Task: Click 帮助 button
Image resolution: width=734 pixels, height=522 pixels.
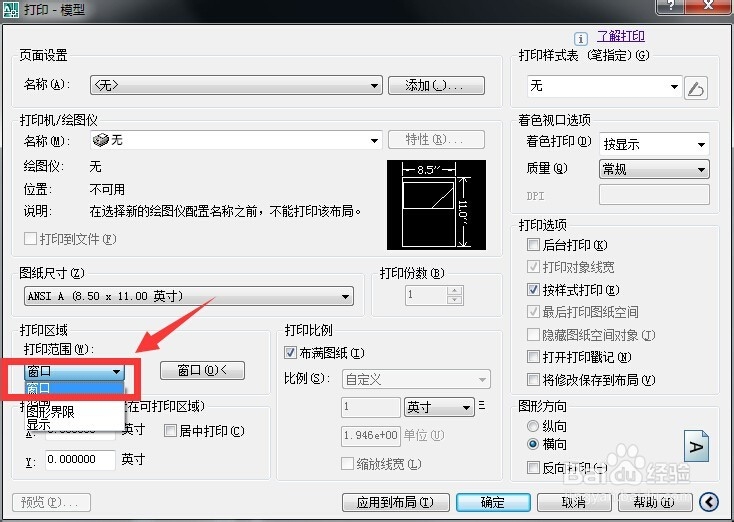Action: [x=655, y=503]
